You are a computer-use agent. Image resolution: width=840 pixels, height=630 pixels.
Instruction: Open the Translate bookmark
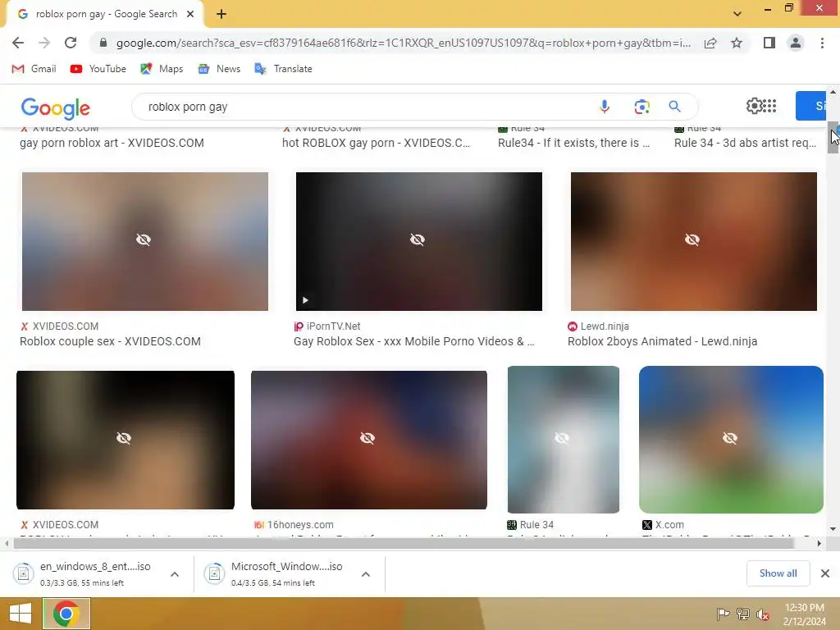tap(283, 69)
